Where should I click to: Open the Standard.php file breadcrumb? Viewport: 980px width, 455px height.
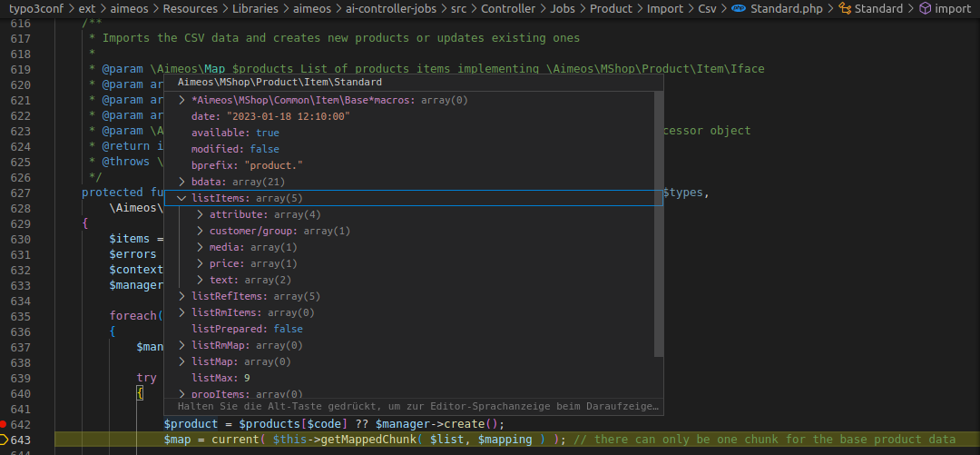[787, 9]
